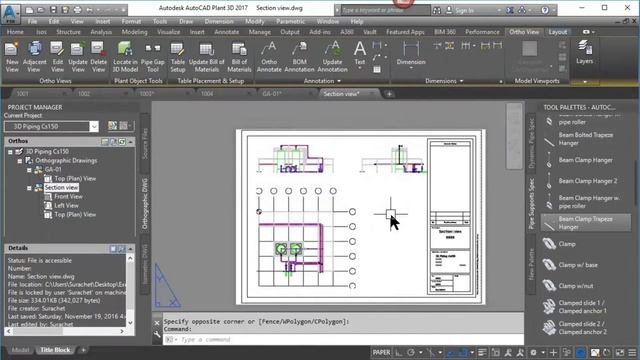Open the Text tool dropdown arrow
The image size is (640, 360).
click(360, 68)
